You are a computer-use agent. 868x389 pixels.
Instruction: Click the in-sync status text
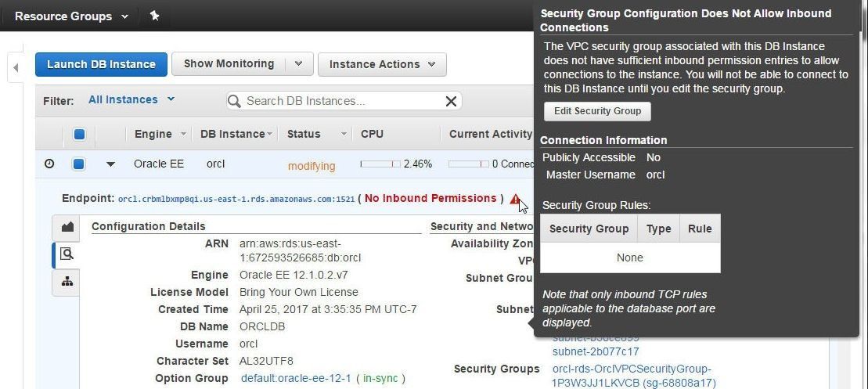pos(380,379)
